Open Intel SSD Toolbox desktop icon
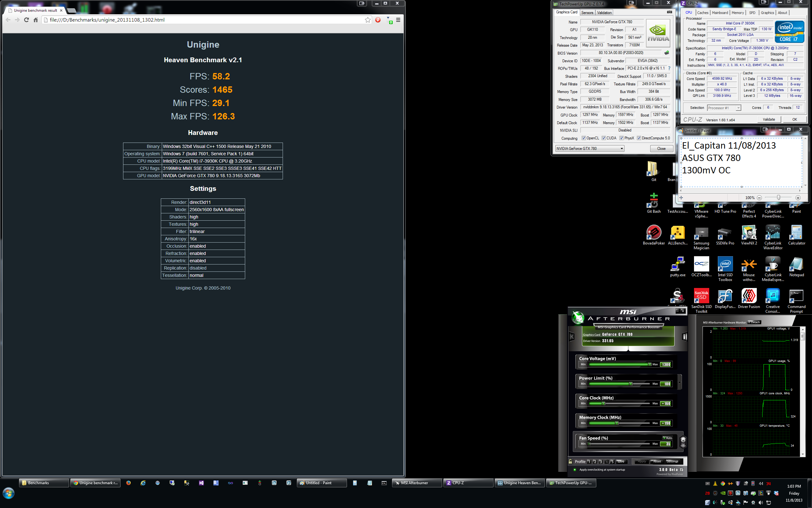 725,270
